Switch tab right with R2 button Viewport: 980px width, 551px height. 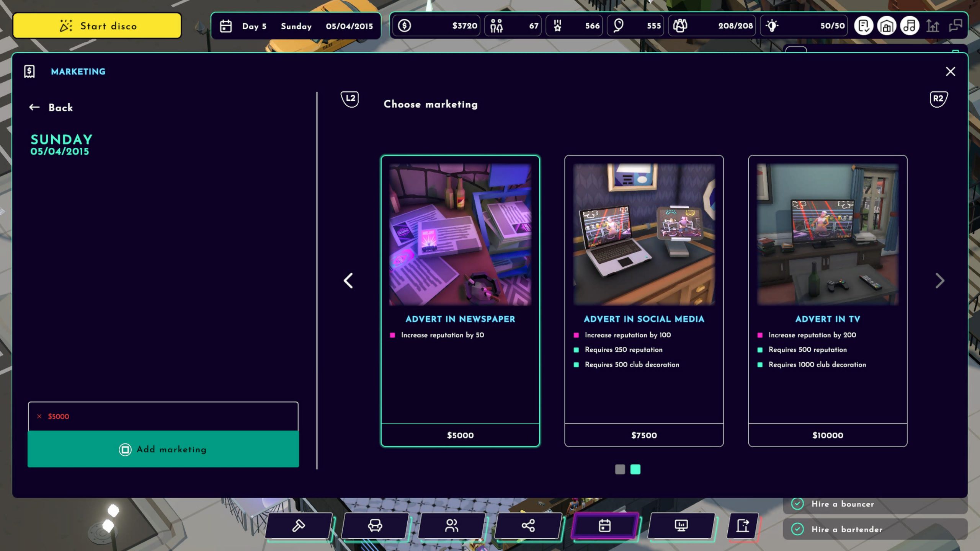[938, 99]
